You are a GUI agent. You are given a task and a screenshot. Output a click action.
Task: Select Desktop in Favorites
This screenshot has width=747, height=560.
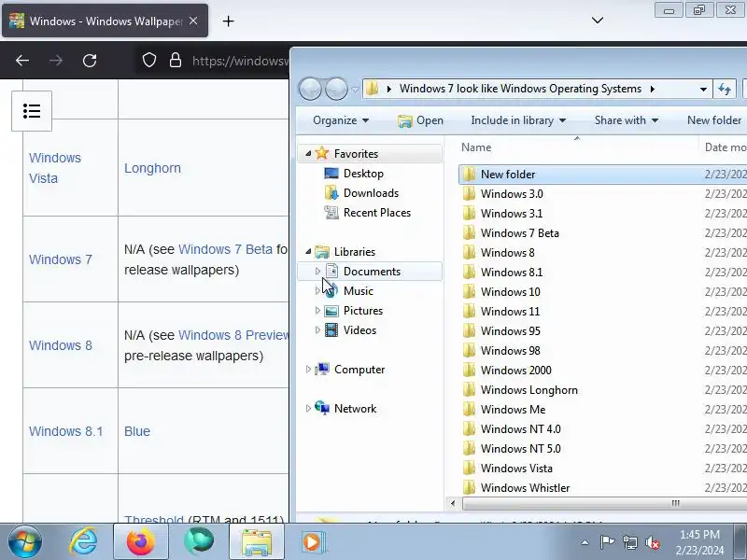pyautogui.click(x=363, y=174)
